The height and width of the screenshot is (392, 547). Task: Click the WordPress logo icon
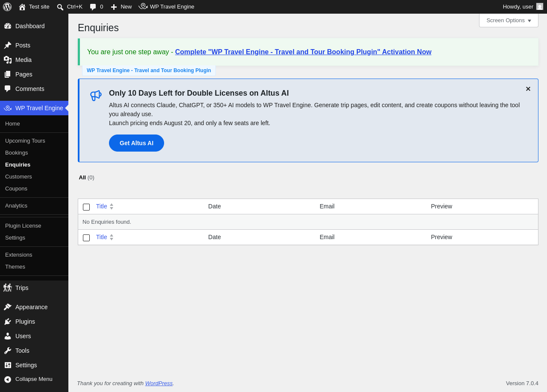[7, 7]
